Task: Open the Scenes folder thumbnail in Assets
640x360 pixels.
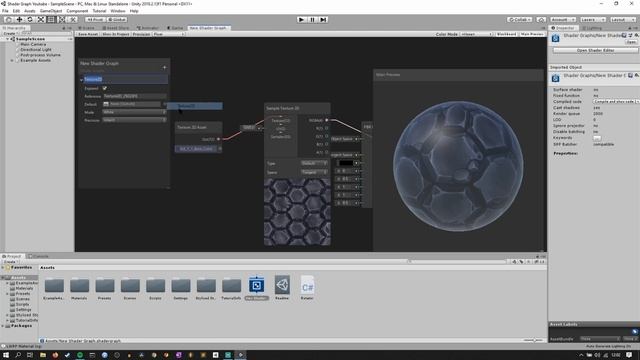Action: 130,285
